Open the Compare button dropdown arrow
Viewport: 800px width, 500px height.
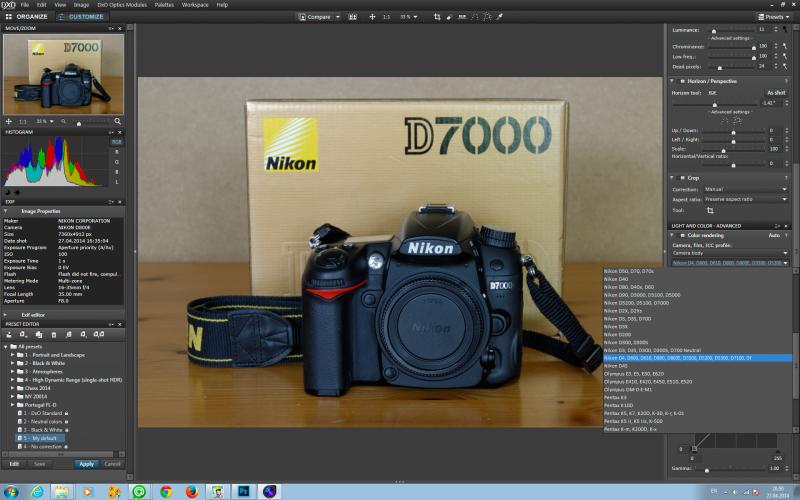pos(338,17)
